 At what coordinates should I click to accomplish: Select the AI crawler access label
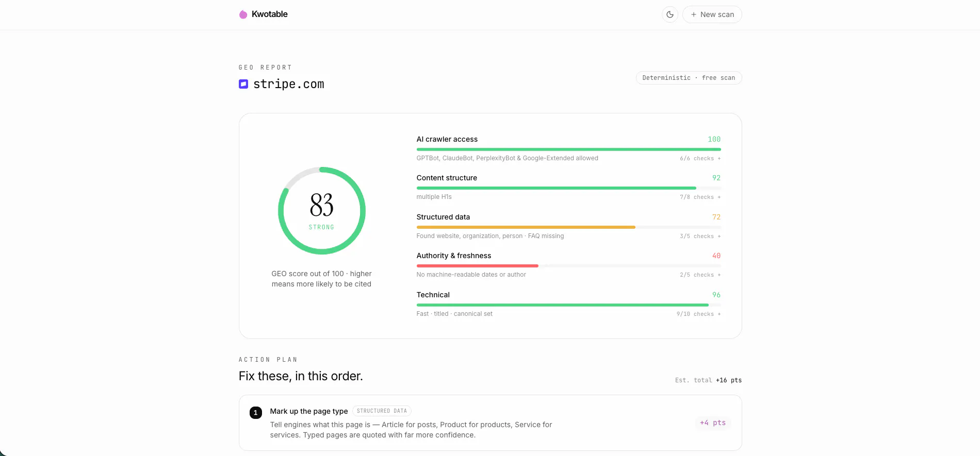pyautogui.click(x=447, y=139)
